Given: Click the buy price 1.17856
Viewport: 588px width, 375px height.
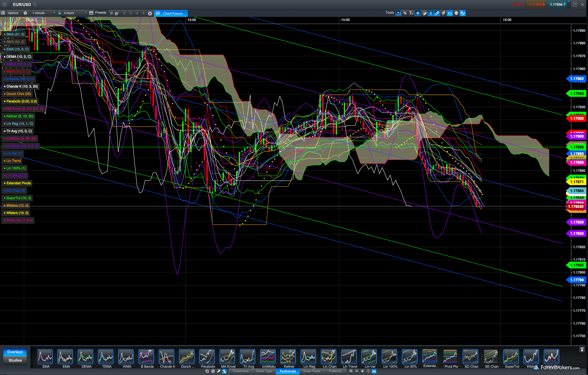Looking at the screenshot, I should pyautogui.click(x=557, y=4).
